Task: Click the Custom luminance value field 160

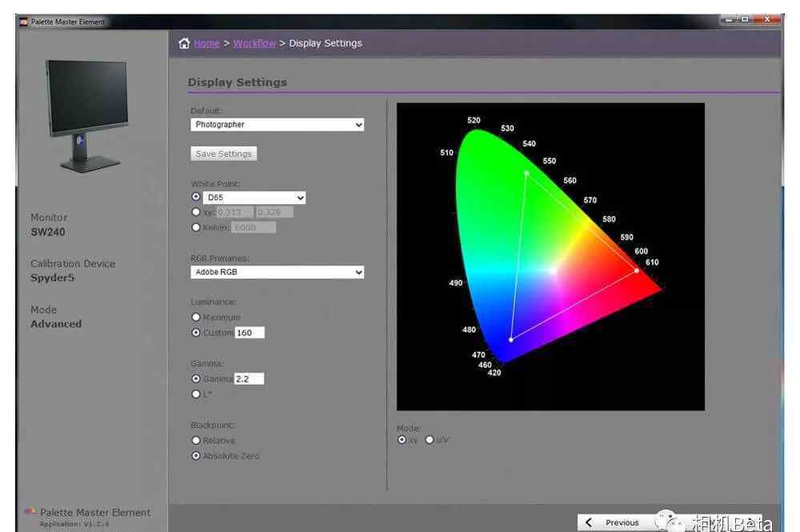Action: pos(249,333)
